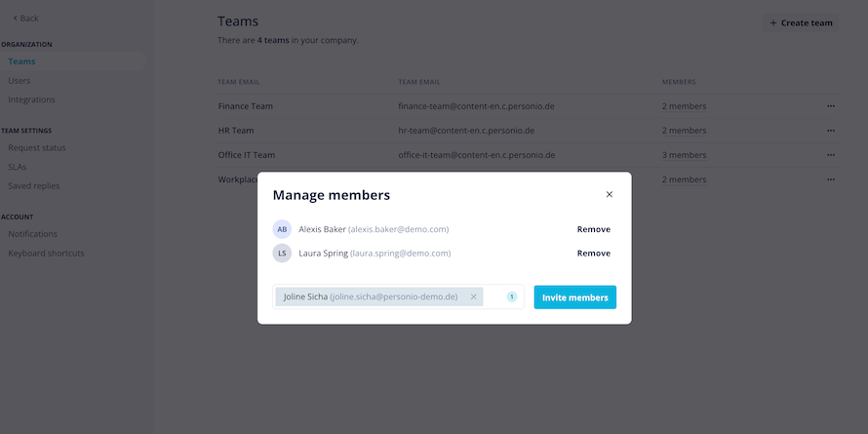This screenshot has width=868, height=434.
Task: Remove Alexis Baker from the team
Action: (593, 229)
